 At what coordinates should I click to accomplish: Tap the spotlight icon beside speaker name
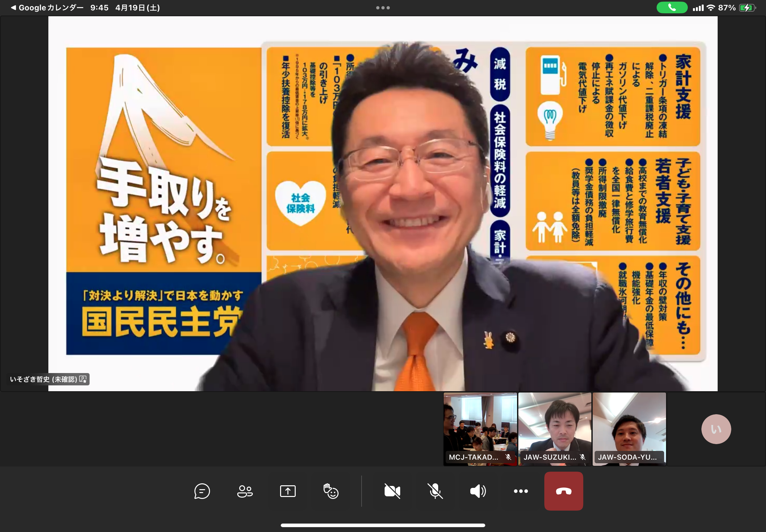point(83,379)
